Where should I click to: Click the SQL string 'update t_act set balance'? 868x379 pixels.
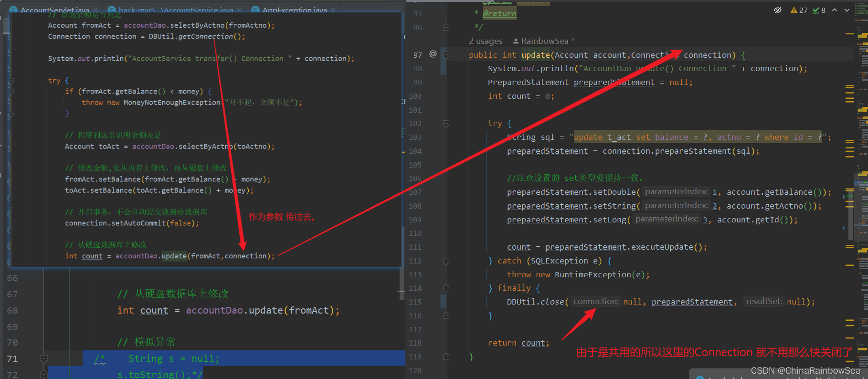tap(698, 137)
